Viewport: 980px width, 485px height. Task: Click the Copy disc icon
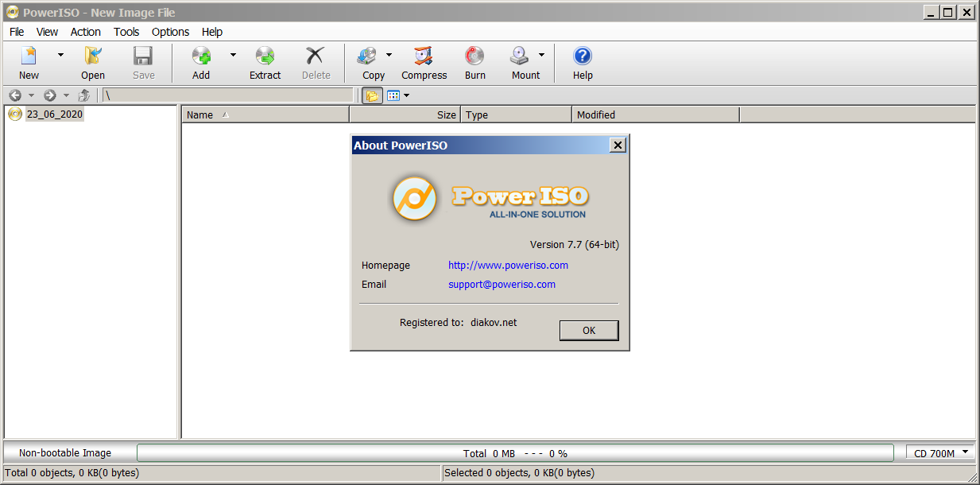(366, 56)
